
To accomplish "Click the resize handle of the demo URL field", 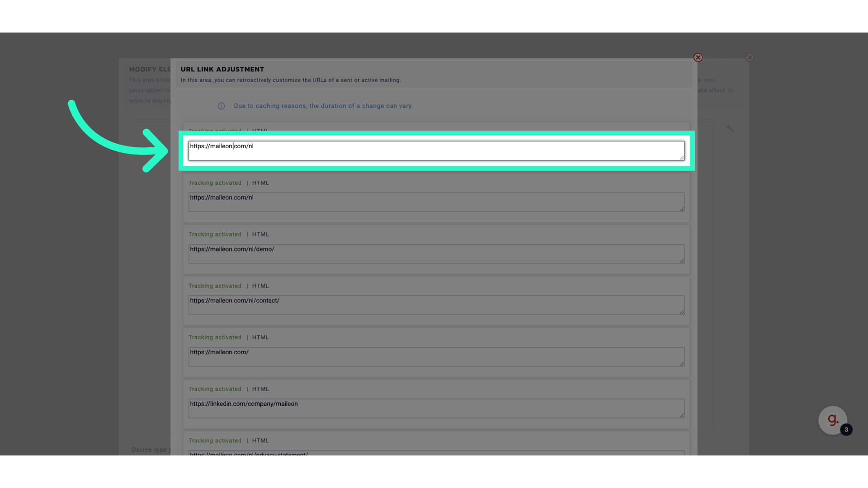I will click(681, 260).
